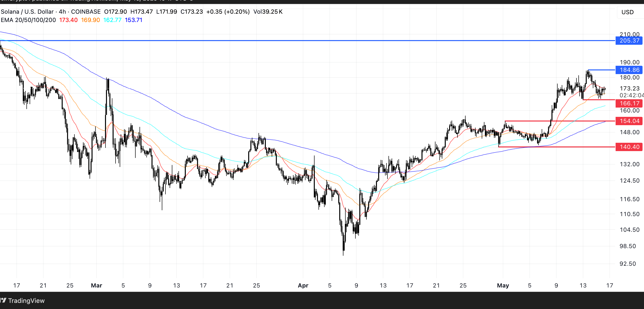Click the Solana / U.S. Dollar symbol title
This screenshot has width=644, height=309.
pos(27,12)
